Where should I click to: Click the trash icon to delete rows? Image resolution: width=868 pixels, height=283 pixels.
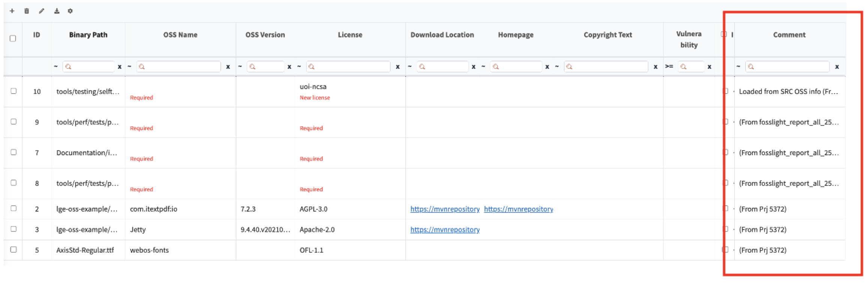[x=27, y=11]
